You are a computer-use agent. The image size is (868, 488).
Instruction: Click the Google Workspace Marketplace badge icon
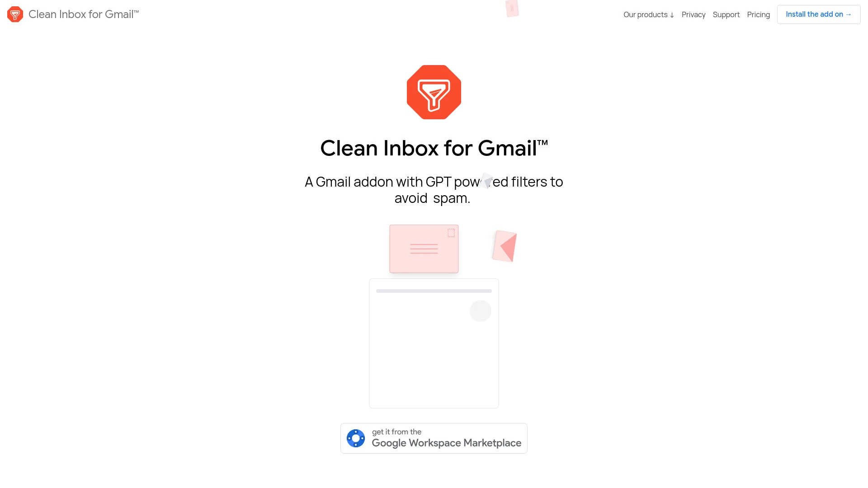pyautogui.click(x=356, y=438)
